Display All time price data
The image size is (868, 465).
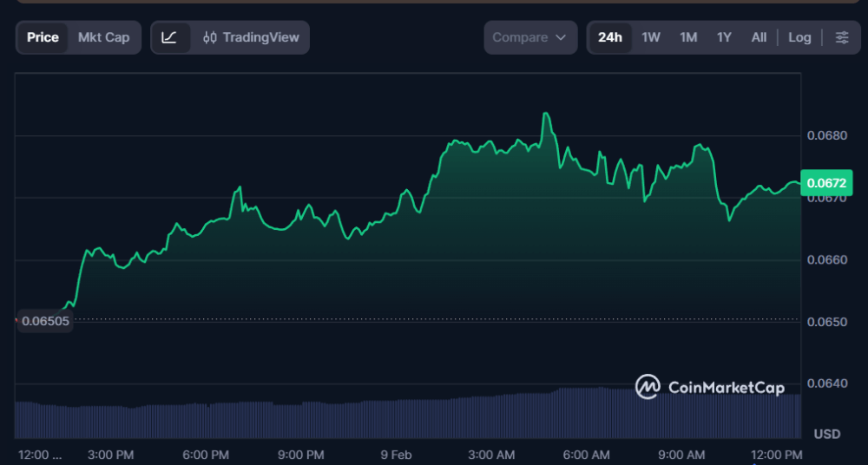759,37
